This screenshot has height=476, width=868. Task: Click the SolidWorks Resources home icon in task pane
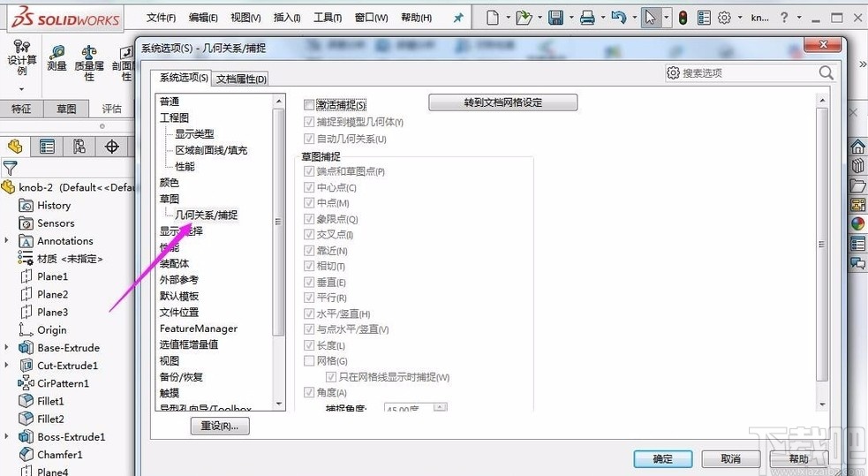click(858, 147)
